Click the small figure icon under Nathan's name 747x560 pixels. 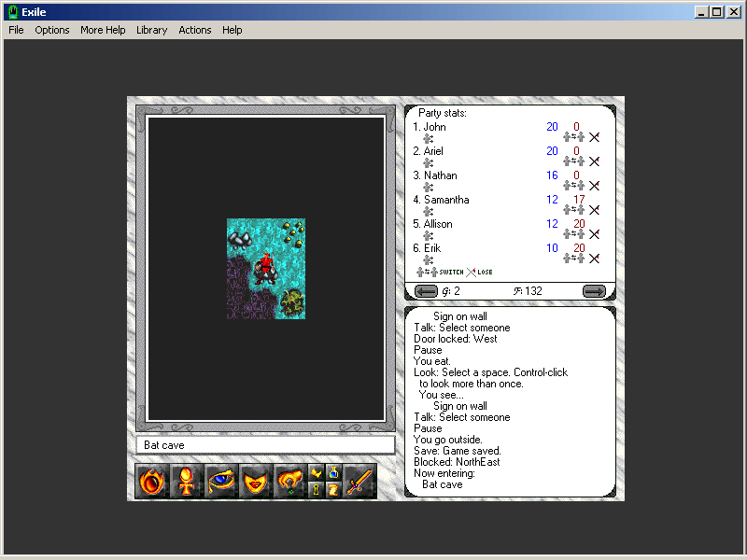click(429, 188)
